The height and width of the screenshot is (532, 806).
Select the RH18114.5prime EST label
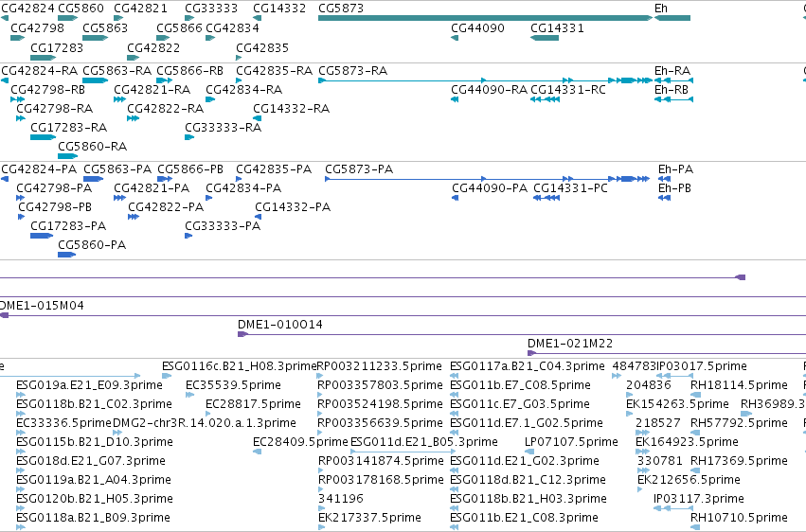point(739,385)
